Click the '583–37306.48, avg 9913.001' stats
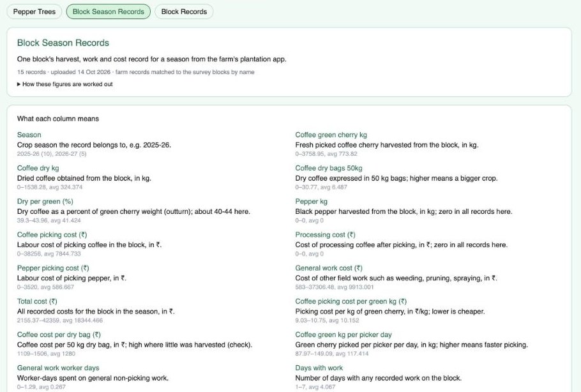The height and width of the screenshot is (392, 581). 335,287
